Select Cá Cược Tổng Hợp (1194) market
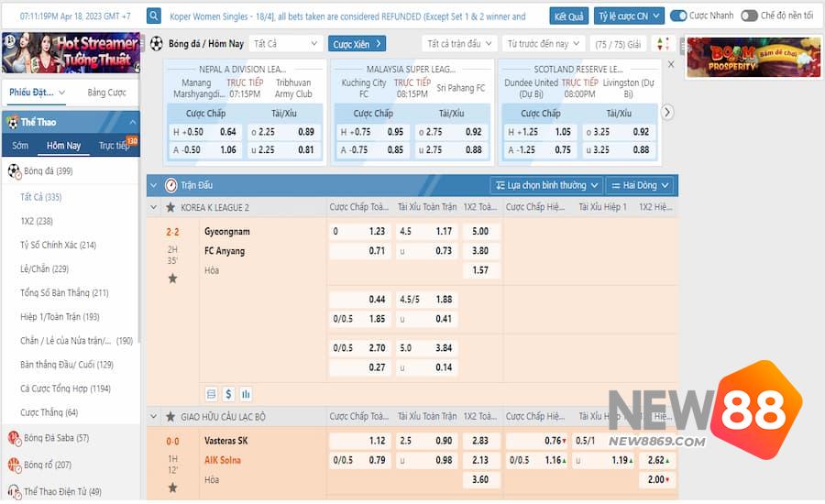 (65, 389)
